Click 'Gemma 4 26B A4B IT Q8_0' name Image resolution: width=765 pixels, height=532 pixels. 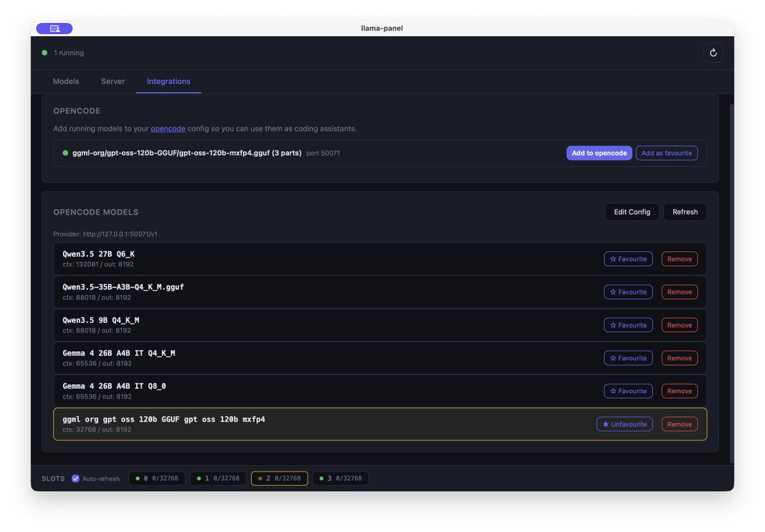pos(114,386)
